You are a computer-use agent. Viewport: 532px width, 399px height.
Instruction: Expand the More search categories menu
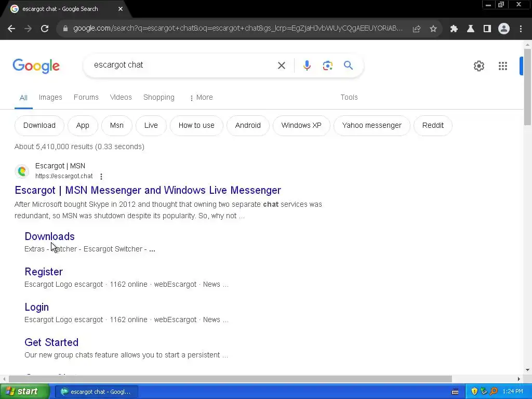click(201, 97)
